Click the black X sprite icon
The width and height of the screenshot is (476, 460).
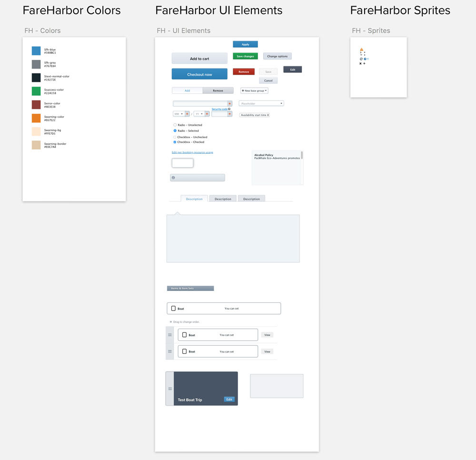pyautogui.click(x=360, y=63)
